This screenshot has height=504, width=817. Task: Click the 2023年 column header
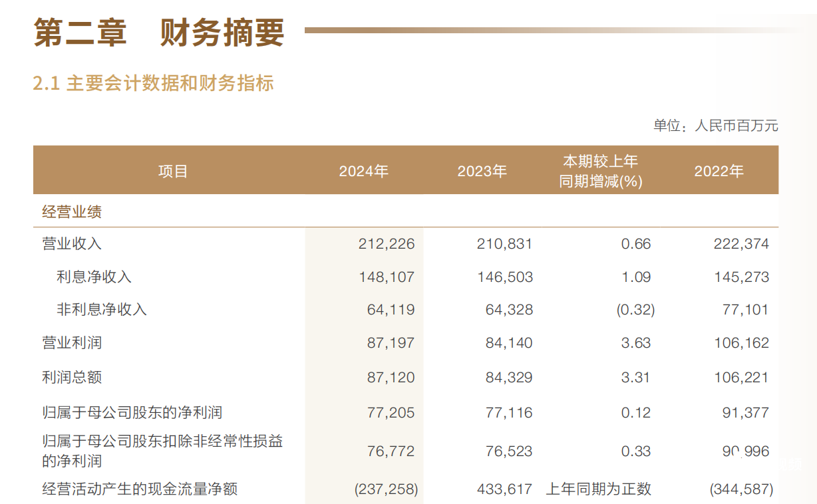[x=483, y=171]
